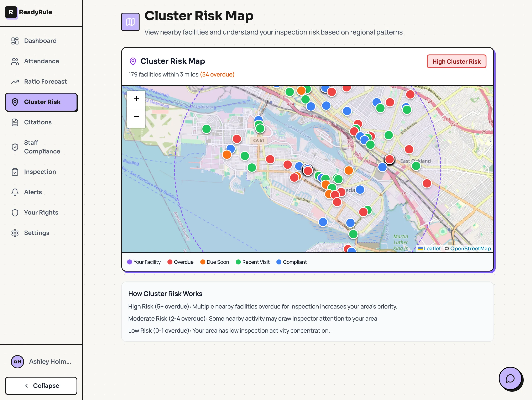Collapse the sidebar navigation
The width and height of the screenshot is (532, 400).
(41, 386)
